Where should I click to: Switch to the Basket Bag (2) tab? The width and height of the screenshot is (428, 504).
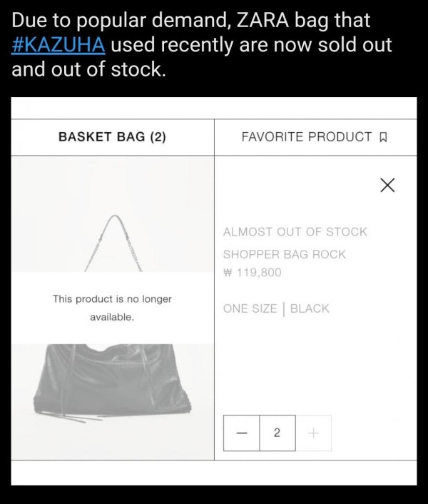click(x=113, y=137)
